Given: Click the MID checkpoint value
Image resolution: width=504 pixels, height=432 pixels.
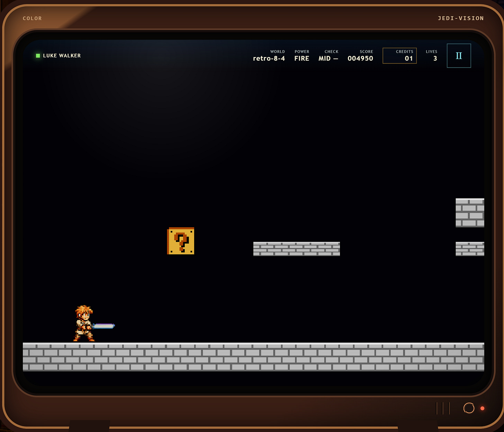Looking at the screenshot, I should (328, 59).
